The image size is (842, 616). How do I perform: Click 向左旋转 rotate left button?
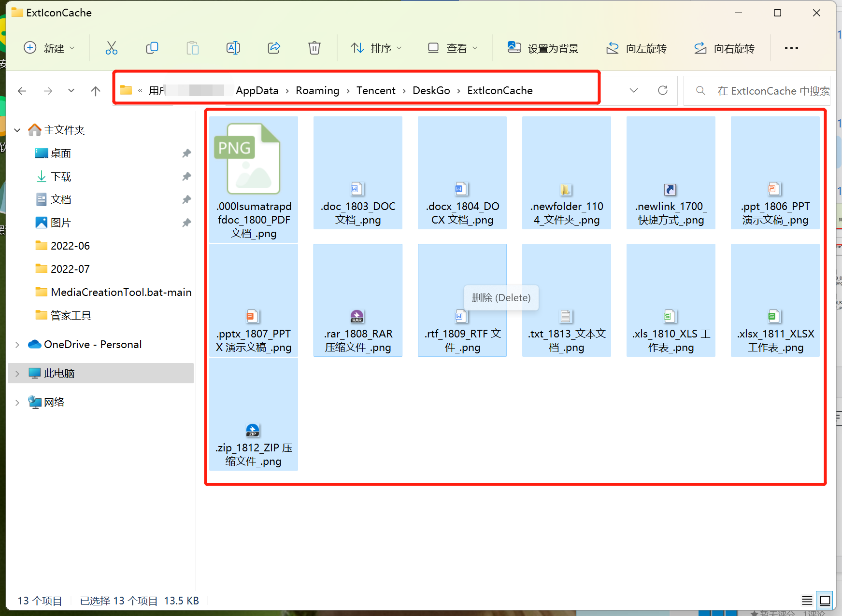637,48
